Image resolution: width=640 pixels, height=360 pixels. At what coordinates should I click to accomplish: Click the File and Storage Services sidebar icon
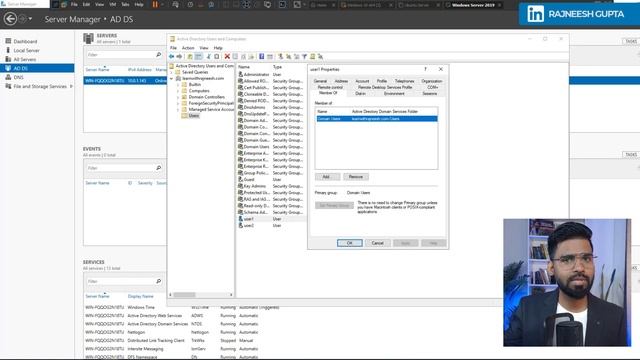[x=8, y=86]
